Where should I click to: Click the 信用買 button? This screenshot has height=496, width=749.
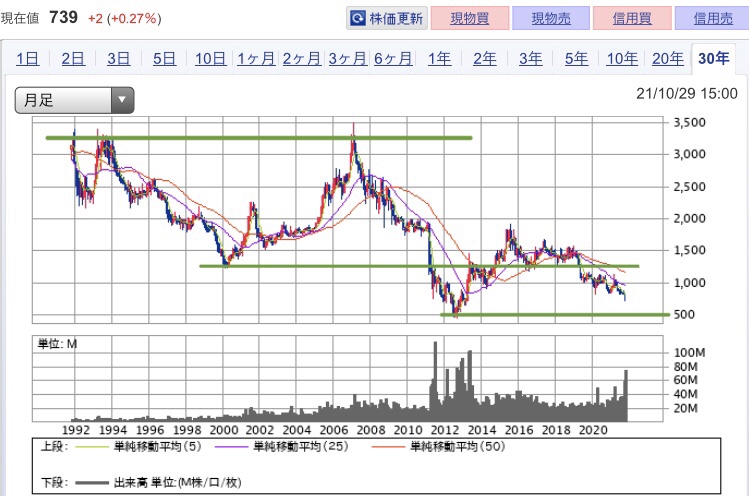click(x=632, y=18)
